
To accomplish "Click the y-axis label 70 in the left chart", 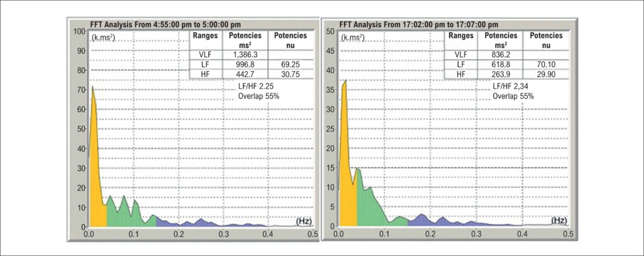I will (x=80, y=89).
